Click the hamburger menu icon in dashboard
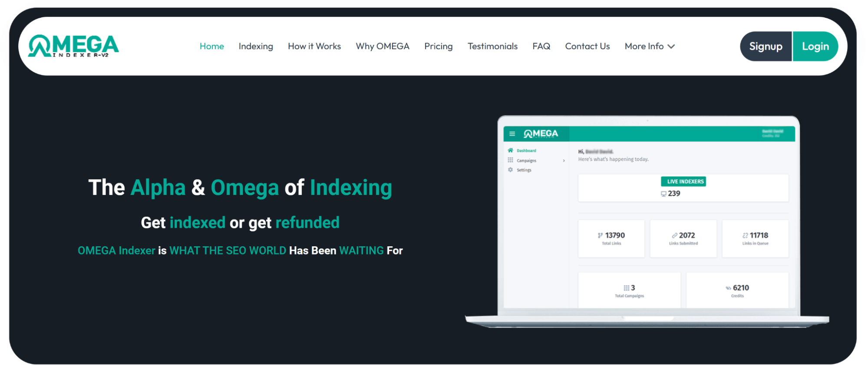 pos(512,134)
